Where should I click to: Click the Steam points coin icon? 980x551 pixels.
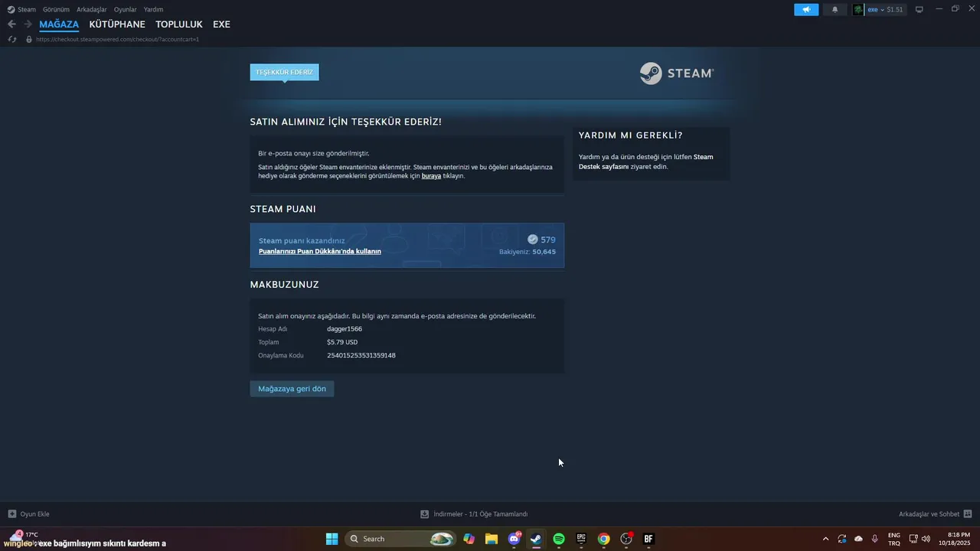point(533,240)
